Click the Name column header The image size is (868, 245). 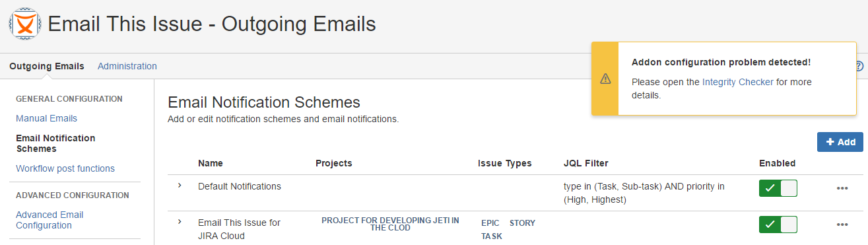pyautogui.click(x=211, y=163)
